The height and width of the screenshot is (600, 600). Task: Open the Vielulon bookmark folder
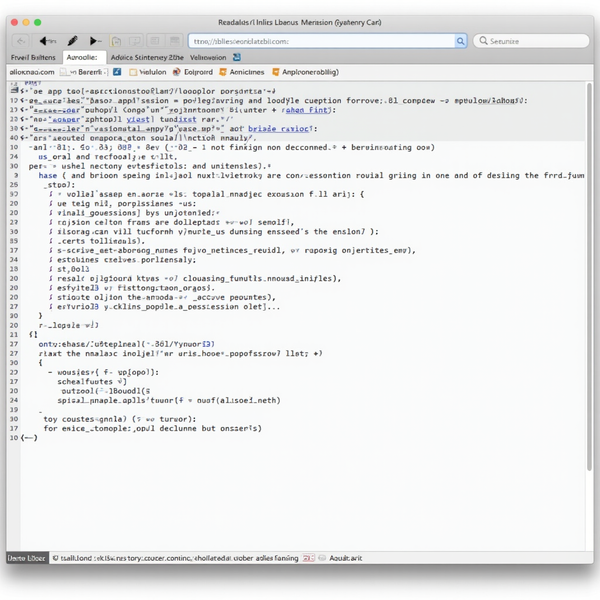click(x=148, y=72)
